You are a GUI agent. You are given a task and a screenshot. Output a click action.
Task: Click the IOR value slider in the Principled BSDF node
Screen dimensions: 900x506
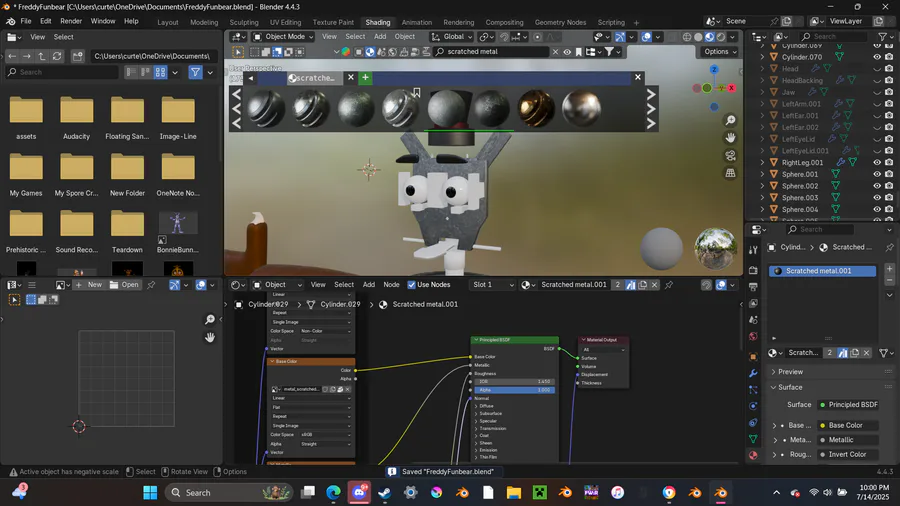click(513, 382)
